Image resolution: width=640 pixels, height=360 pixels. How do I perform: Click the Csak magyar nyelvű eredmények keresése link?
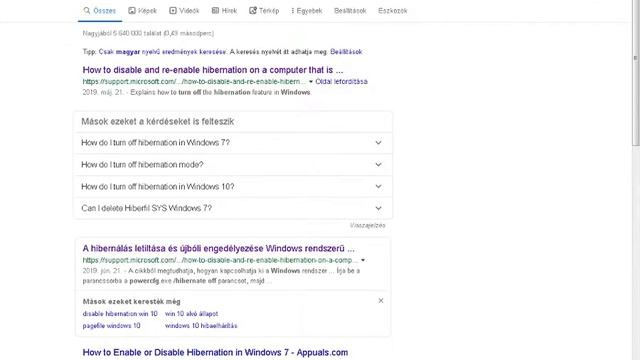pyautogui.click(x=162, y=52)
